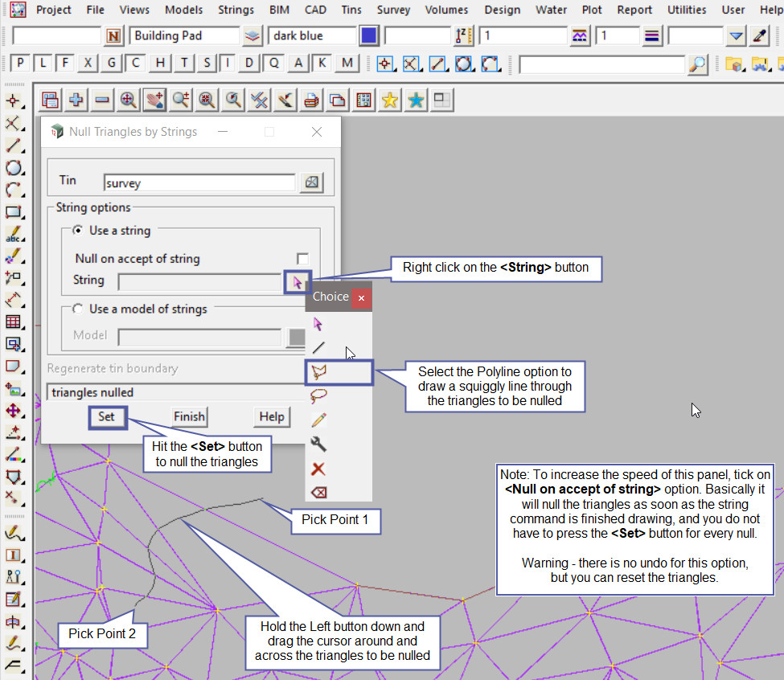
Task: Click the wrench icon in Choice list
Action: coord(319,444)
